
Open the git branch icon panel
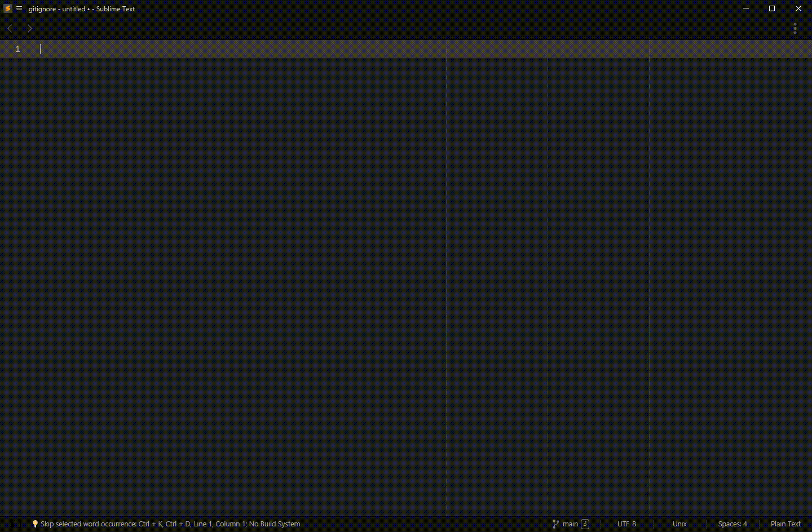pos(555,524)
